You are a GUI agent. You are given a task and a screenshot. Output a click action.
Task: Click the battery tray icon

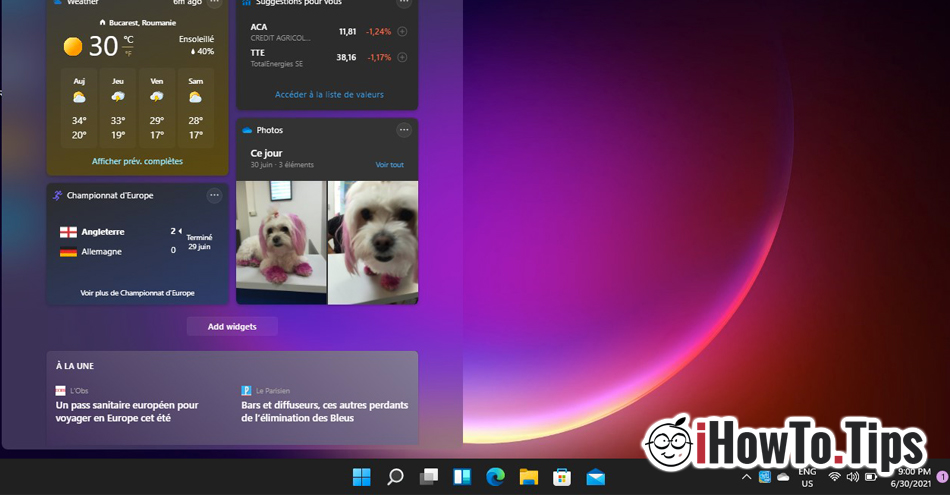(871, 477)
